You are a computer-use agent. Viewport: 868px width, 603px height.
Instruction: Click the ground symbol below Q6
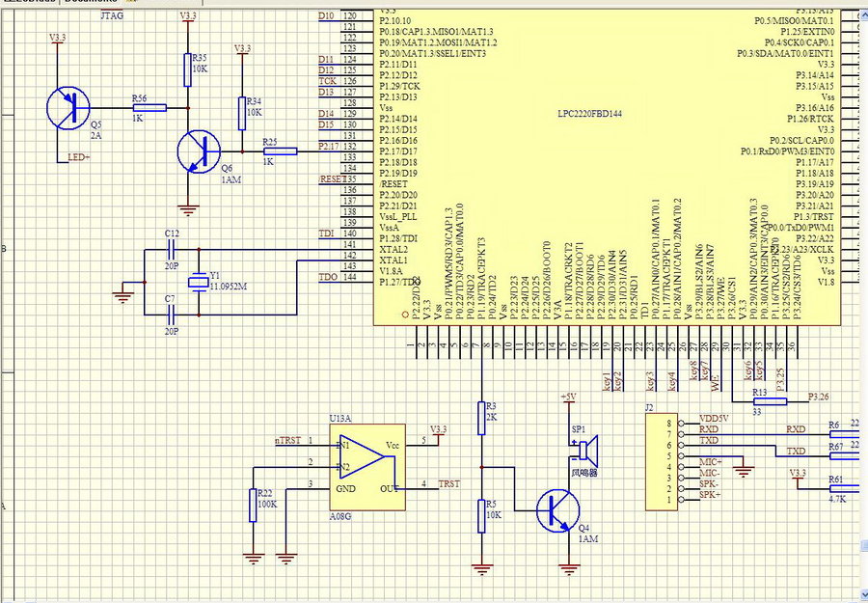[190, 207]
